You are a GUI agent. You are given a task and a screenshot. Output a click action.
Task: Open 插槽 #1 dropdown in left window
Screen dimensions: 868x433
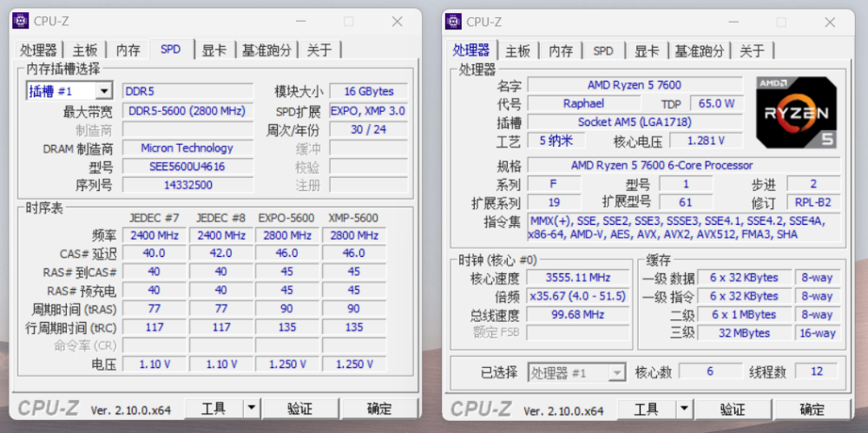pos(103,91)
